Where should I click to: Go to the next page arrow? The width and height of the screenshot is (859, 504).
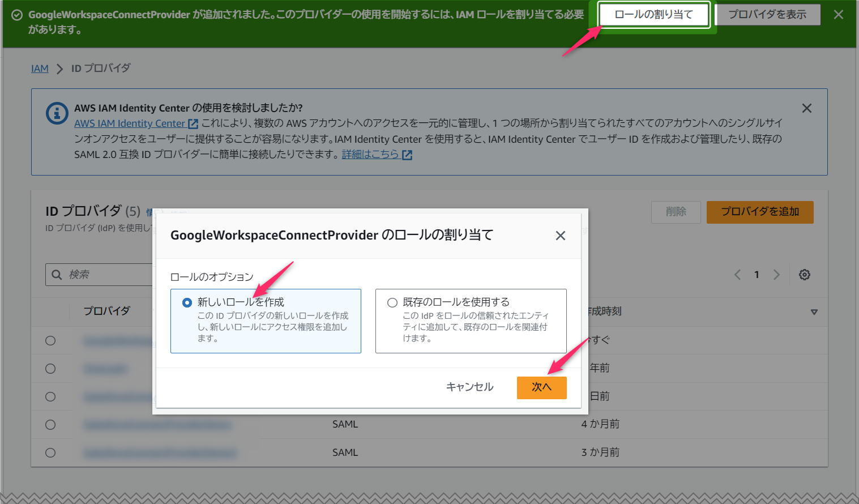click(776, 275)
